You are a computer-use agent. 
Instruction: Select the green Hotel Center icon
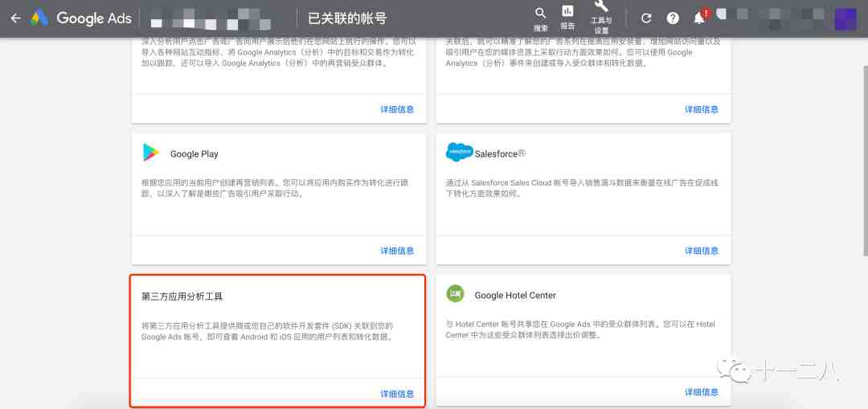(455, 294)
